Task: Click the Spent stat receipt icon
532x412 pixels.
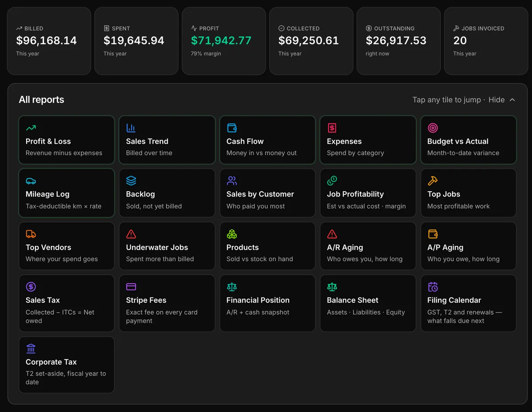Action: [x=106, y=28]
